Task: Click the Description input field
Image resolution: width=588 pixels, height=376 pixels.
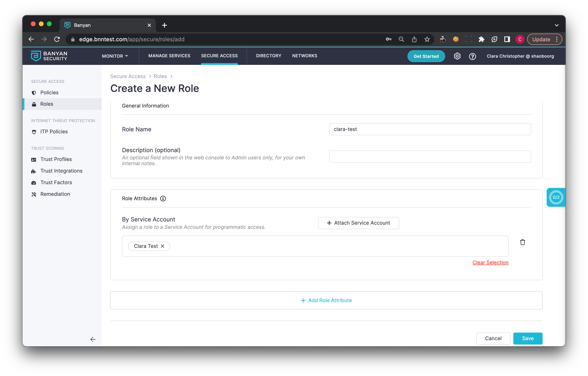Action: [x=430, y=156]
